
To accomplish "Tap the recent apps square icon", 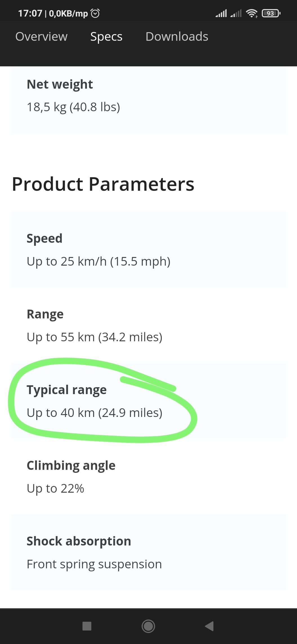I will click(87, 626).
